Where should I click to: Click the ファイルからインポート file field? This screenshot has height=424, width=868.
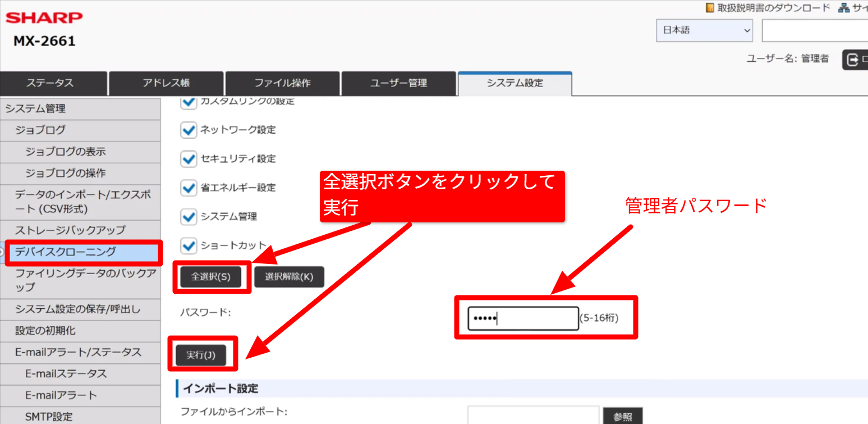tap(534, 416)
